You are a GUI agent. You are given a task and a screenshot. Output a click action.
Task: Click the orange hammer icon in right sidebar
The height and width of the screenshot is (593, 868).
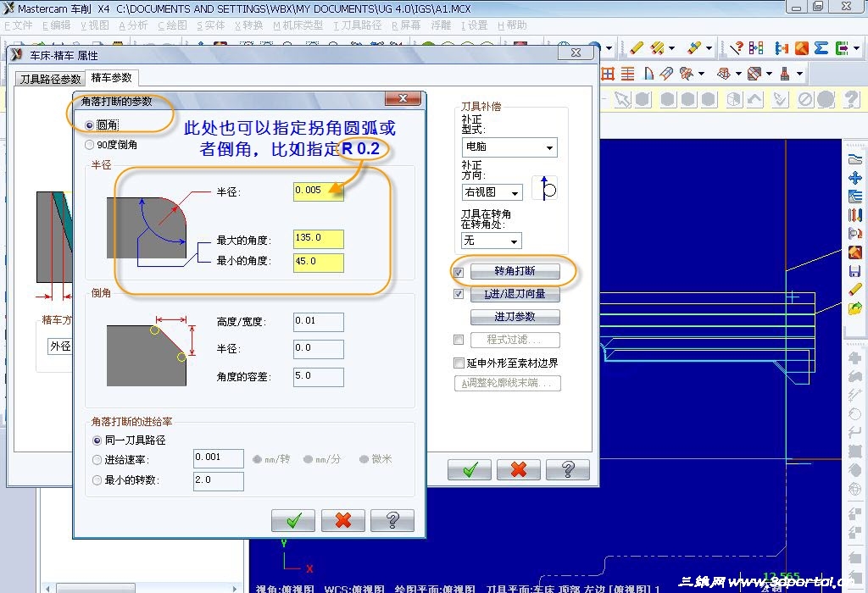tap(854, 252)
